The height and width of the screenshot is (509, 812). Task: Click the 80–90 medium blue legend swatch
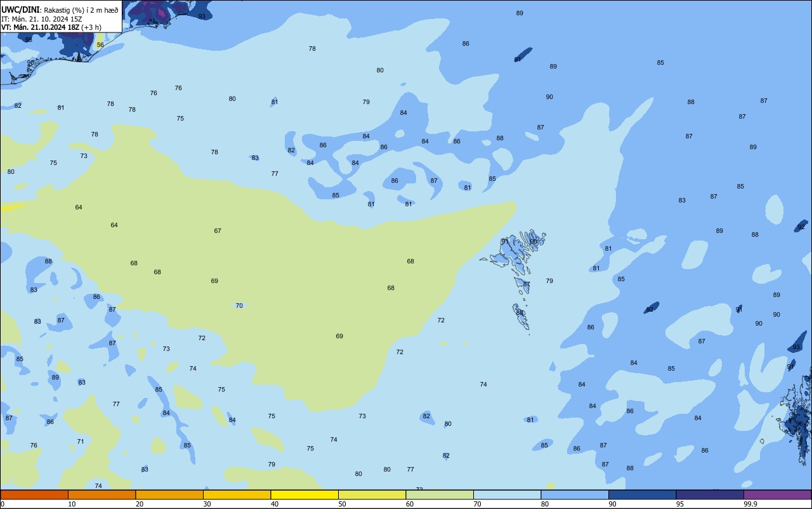(575, 494)
